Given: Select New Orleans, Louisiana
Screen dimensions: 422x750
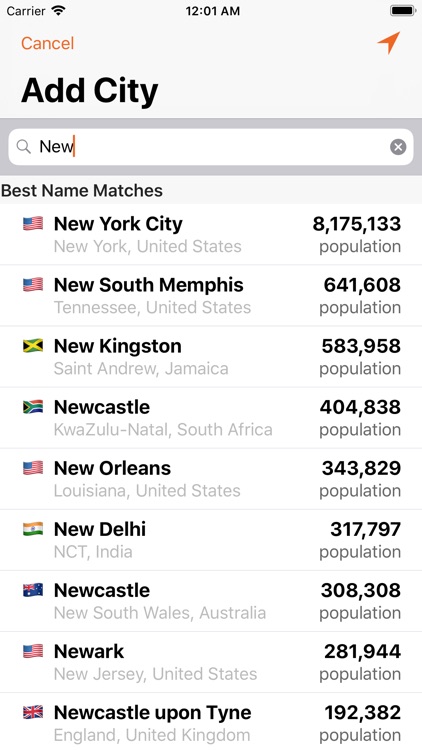Looking at the screenshot, I should tap(211, 479).
